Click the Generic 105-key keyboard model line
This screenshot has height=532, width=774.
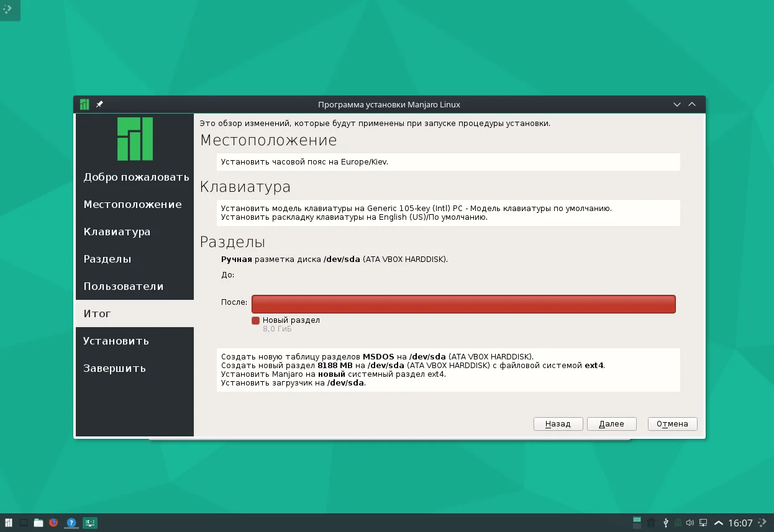(x=416, y=209)
